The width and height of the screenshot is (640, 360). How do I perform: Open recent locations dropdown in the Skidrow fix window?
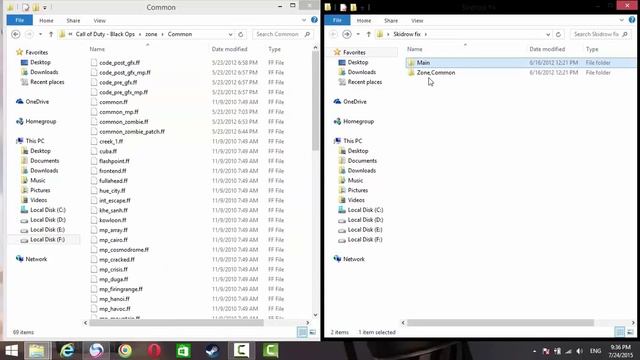pyautogui.click(x=358, y=34)
